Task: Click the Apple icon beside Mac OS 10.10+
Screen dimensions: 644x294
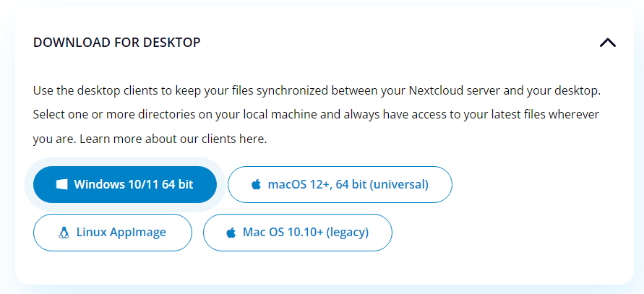Action: [x=231, y=233]
